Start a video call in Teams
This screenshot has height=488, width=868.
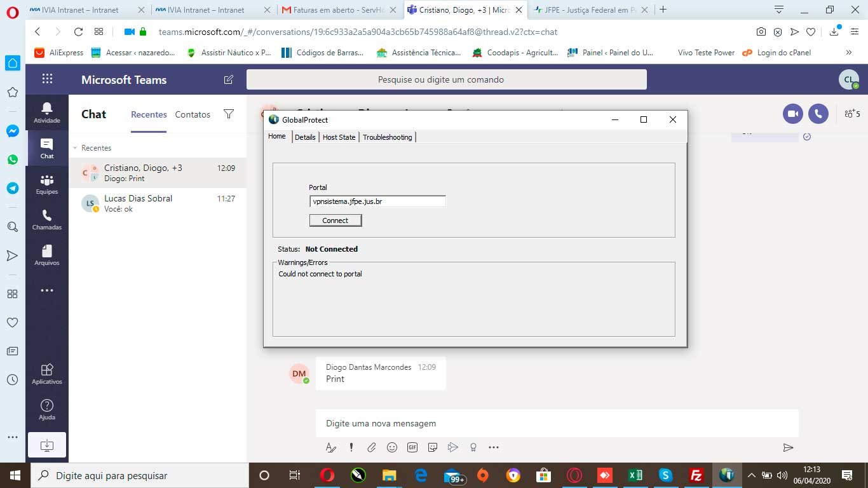[792, 114]
